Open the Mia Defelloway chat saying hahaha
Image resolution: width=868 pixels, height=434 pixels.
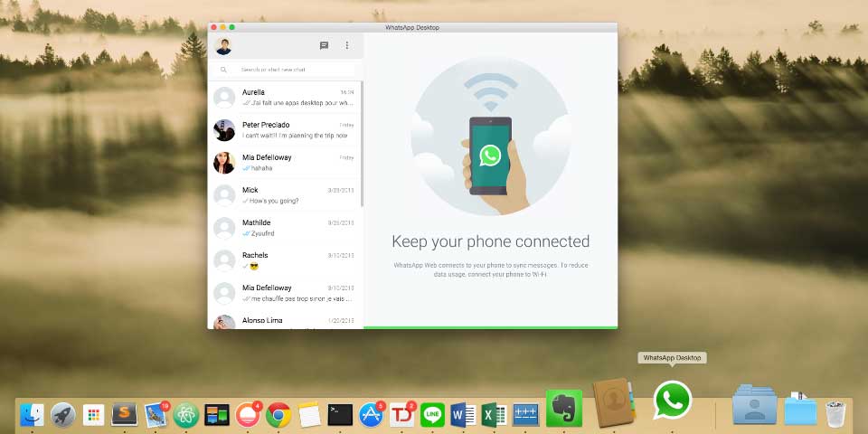pyautogui.click(x=285, y=163)
